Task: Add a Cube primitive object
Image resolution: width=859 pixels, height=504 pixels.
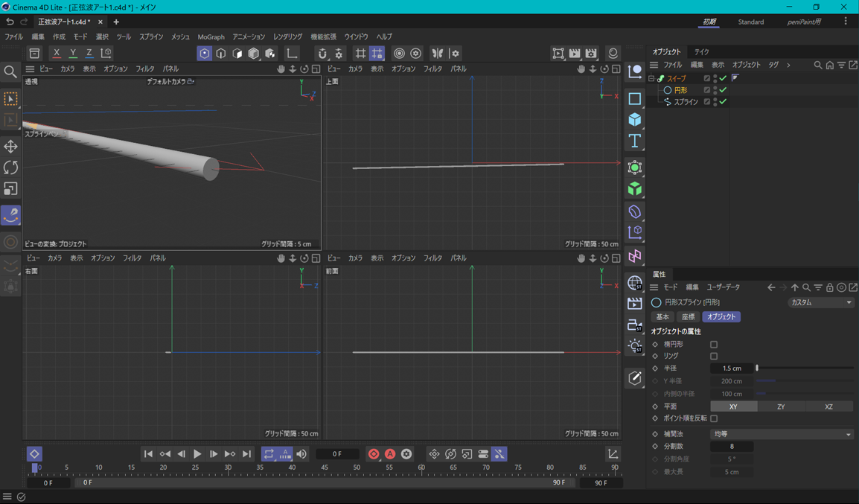Action: tap(634, 120)
